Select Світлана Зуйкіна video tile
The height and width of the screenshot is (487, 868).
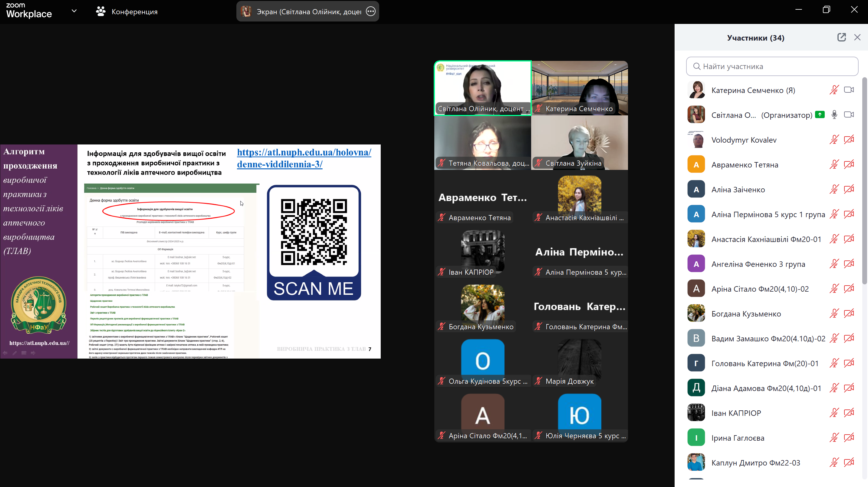click(x=580, y=143)
